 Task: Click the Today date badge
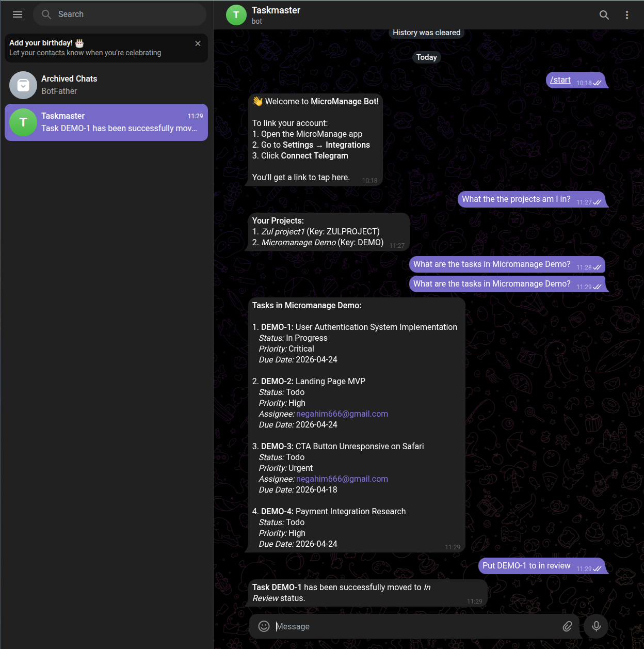[x=427, y=57]
